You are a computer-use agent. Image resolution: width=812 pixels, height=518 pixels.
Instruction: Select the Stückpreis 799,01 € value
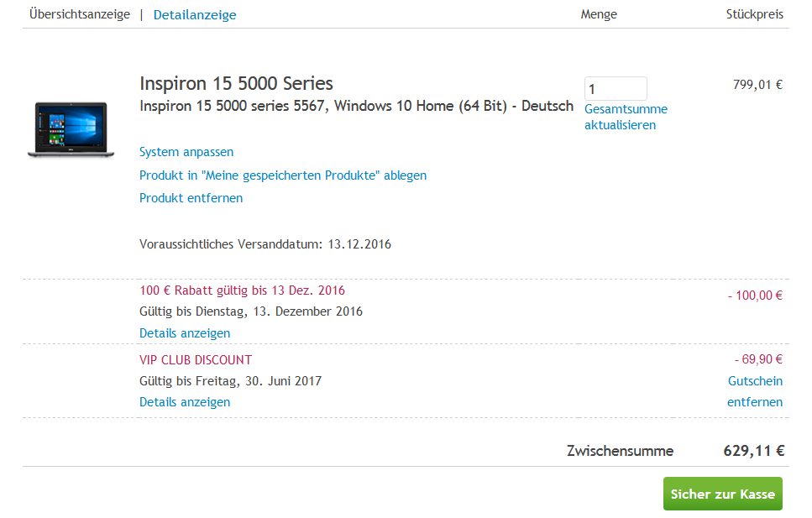click(757, 85)
